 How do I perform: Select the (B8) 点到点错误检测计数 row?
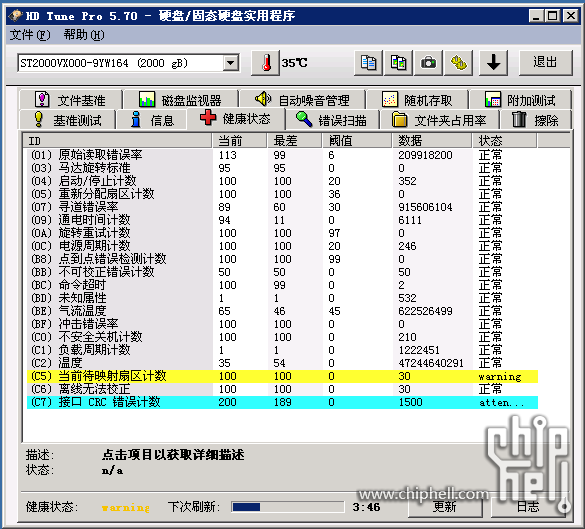click(282, 259)
